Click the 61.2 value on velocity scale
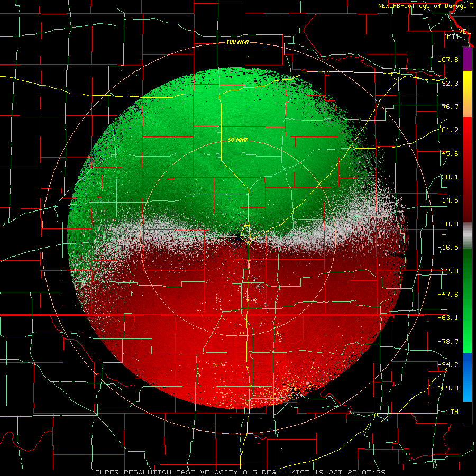Screen dimensions: 476x476 coord(450,130)
